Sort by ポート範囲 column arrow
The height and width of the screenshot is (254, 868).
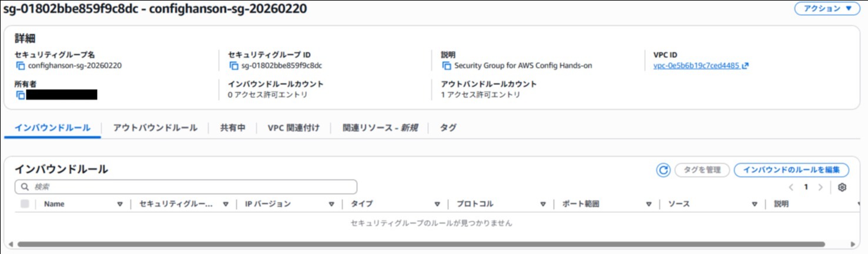649,204
